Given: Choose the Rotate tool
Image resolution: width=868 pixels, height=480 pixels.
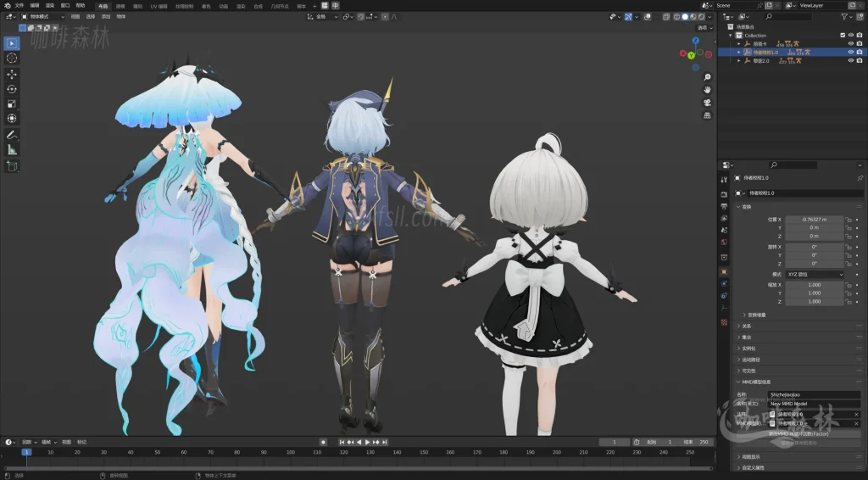Looking at the screenshot, I should 12,89.
